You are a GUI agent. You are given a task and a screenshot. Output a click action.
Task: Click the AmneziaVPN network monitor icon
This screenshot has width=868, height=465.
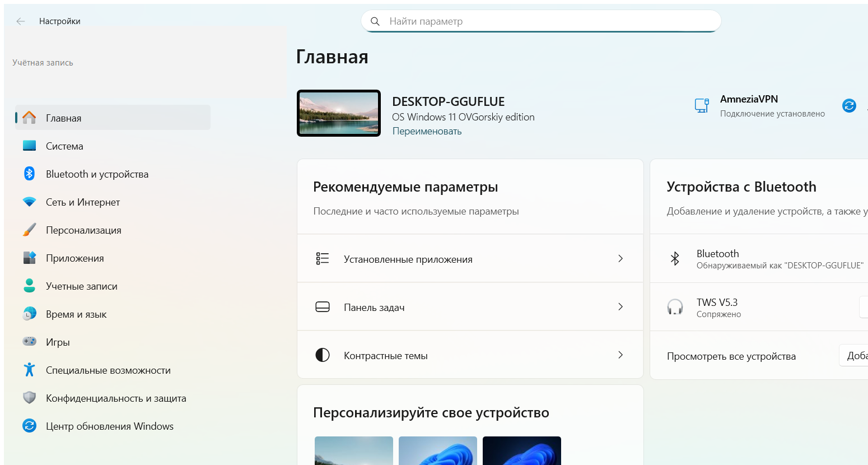702,105
